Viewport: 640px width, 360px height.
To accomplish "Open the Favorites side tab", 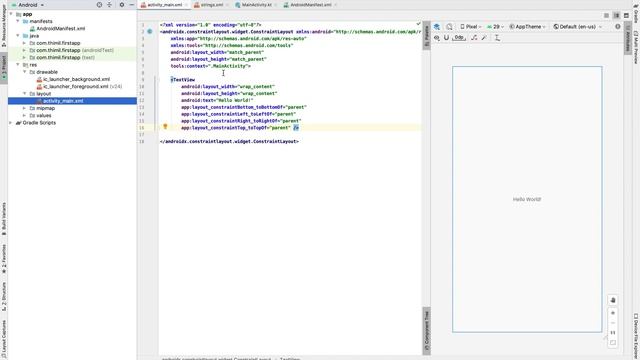I will (x=4, y=259).
